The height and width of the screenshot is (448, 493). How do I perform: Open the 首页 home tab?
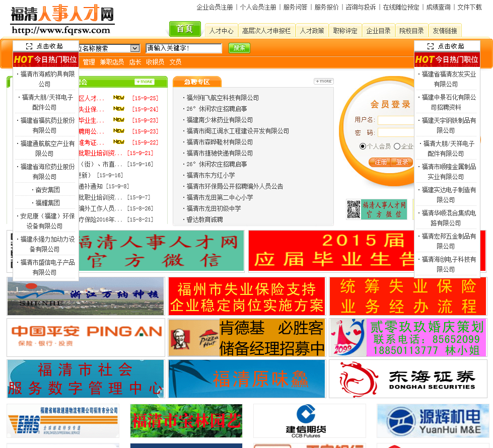(x=185, y=29)
